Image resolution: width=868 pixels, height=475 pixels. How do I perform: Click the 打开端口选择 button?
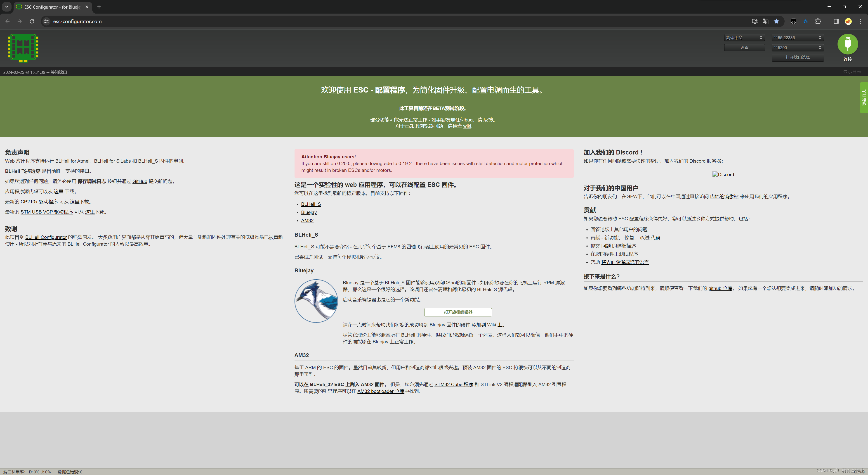pyautogui.click(x=797, y=57)
